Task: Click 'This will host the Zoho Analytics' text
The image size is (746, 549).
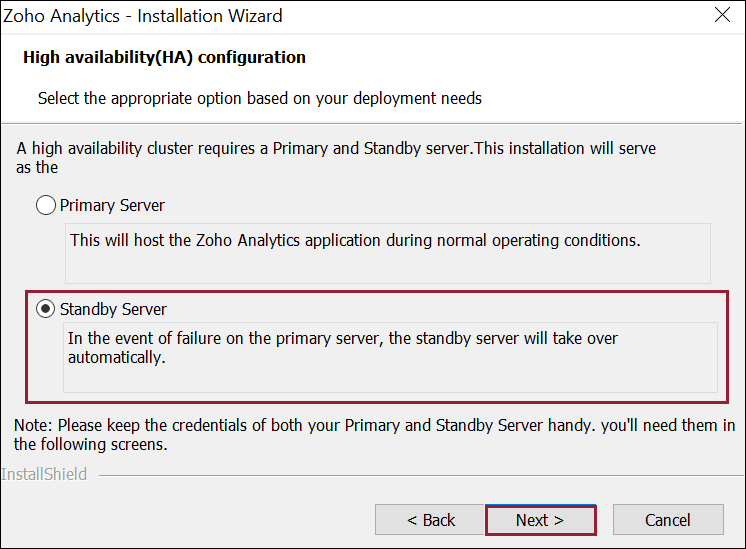Action: (x=354, y=241)
